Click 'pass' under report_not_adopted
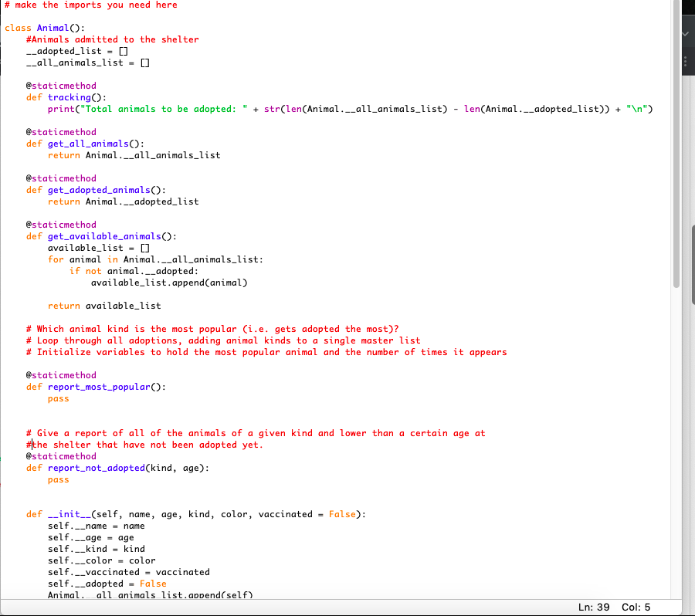Screen dimensions: 695x616 click(x=59, y=480)
